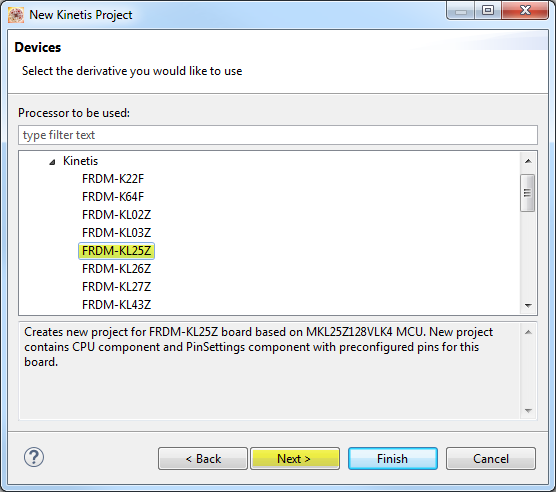Select FRDM-KL02Z board

pos(116,215)
